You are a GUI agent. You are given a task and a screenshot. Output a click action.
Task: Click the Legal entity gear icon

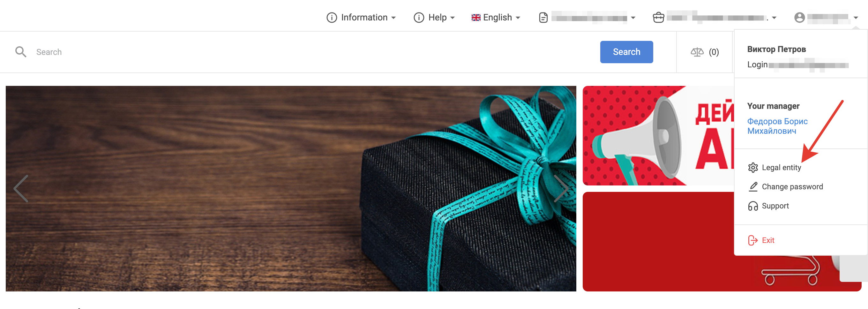(753, 168)
